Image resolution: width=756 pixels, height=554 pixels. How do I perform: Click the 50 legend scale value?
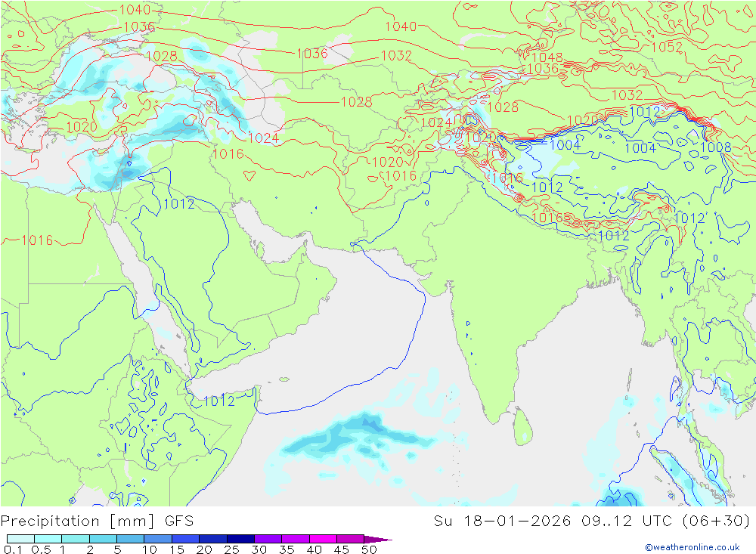tap(370, 549)
